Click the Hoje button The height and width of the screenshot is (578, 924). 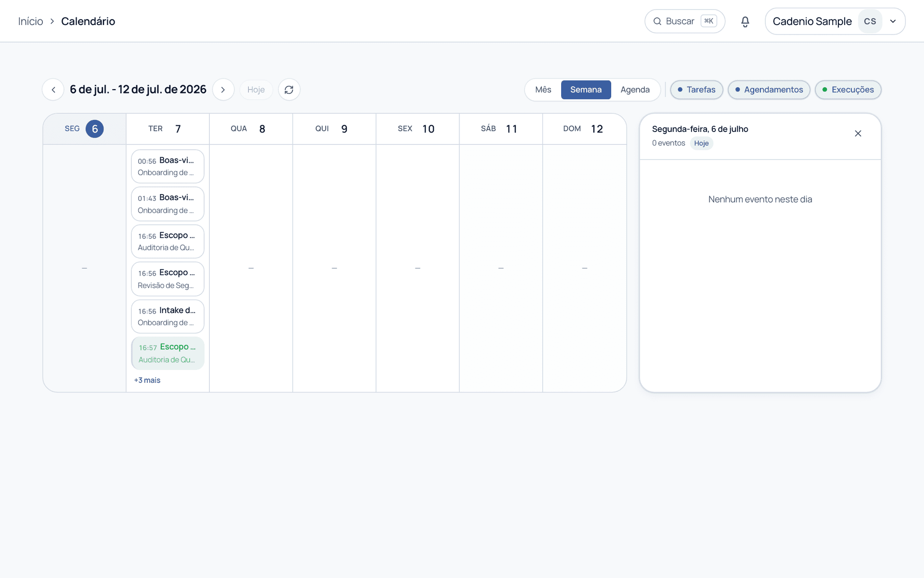tap(256, 90)
